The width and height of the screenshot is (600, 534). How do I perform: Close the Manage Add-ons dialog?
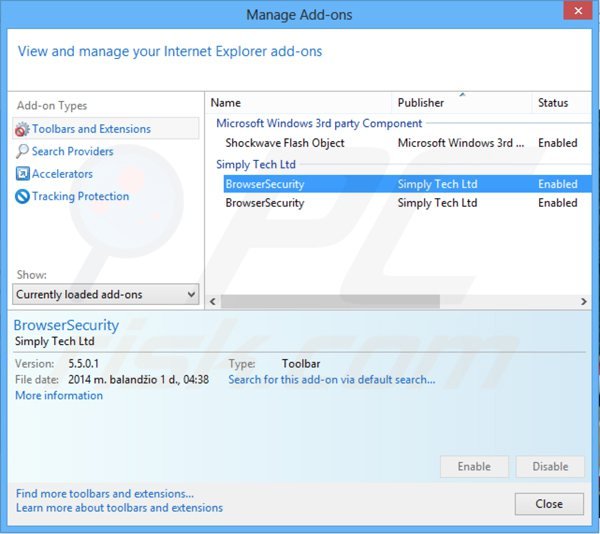[549, 504]
